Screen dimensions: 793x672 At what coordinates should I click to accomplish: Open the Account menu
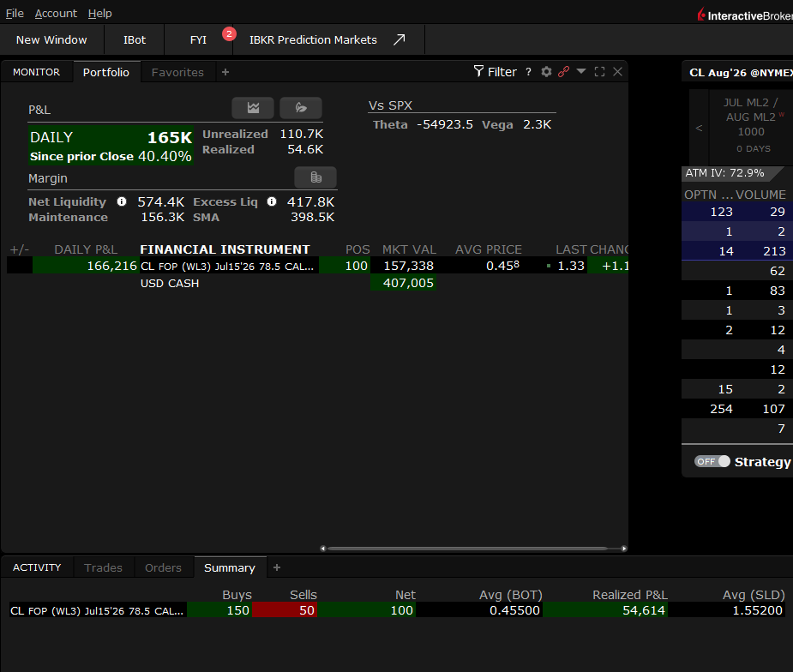(56, 13)
